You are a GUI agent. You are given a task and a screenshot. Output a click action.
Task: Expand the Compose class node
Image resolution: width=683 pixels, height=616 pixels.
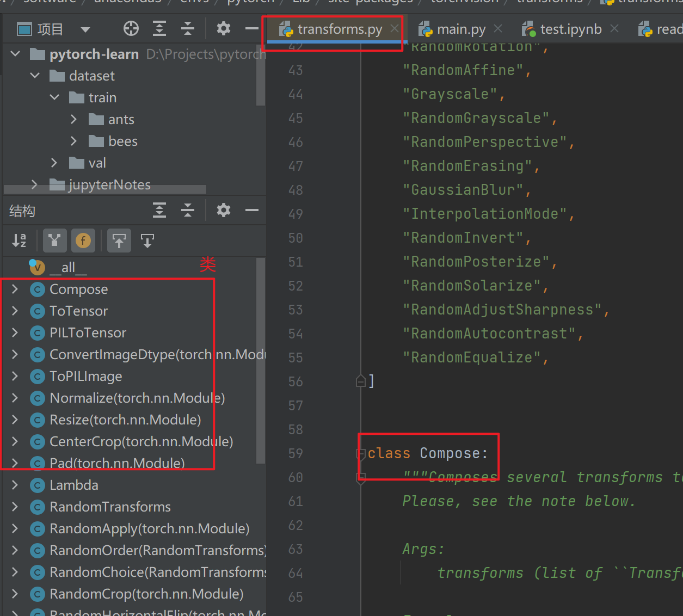click(15, 289)
